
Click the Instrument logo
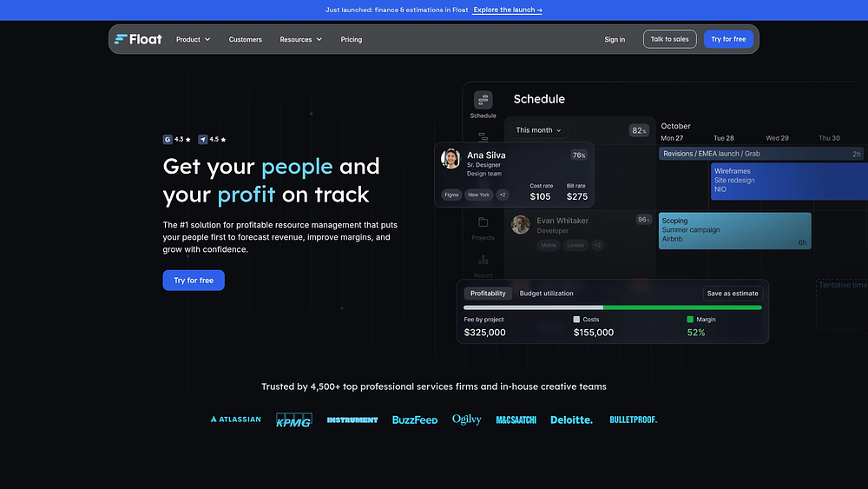point(352,420)
